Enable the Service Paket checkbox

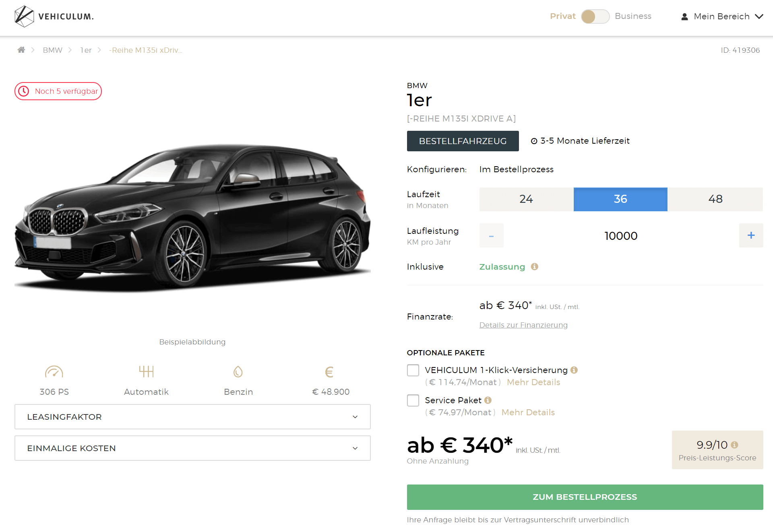pos(413,400)
